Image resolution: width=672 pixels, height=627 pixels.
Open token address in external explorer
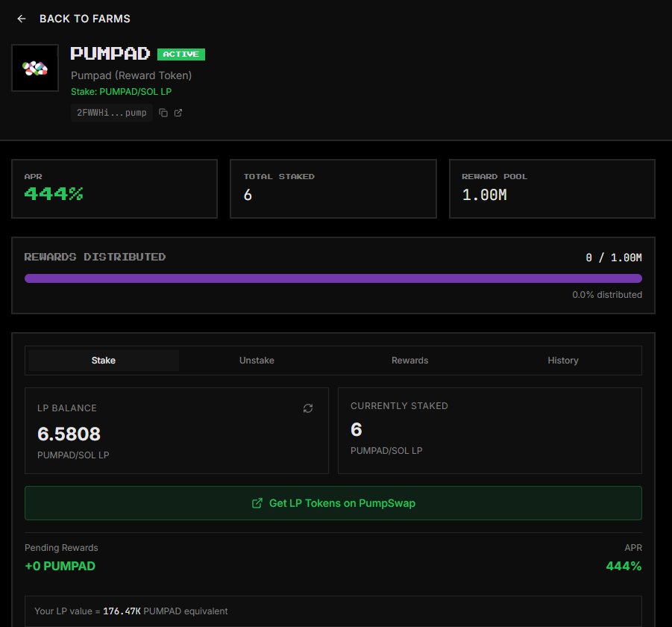[178, 113]
